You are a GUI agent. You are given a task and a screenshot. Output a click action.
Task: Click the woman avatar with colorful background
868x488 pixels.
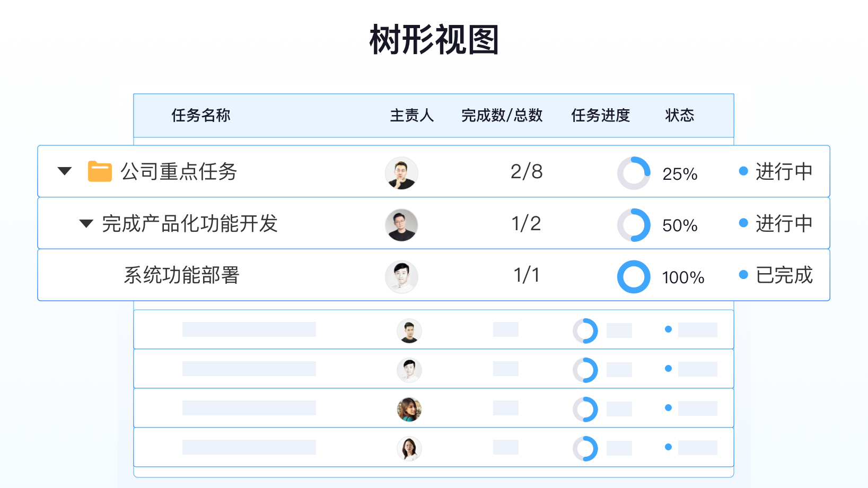[x=409, y=409]
